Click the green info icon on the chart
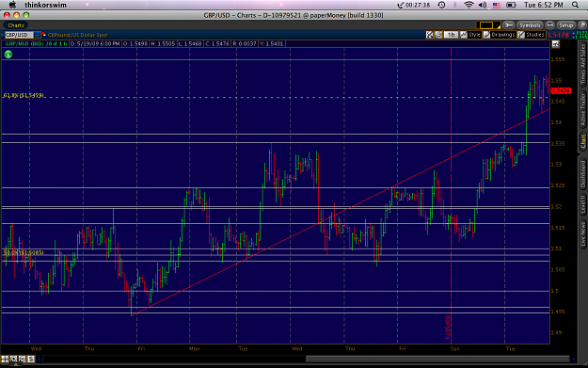This screenshot has height=368, width=588. (8, 55)
